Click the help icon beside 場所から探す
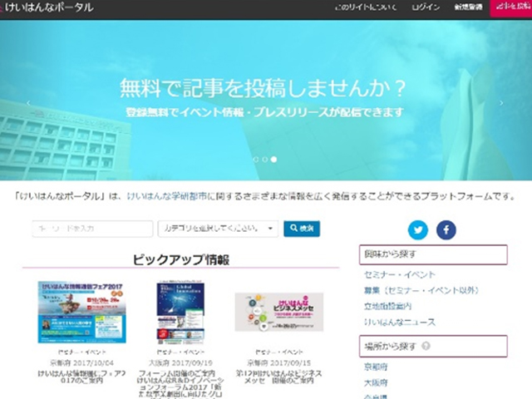Screen dimensions: 532x399 (426, 346)
